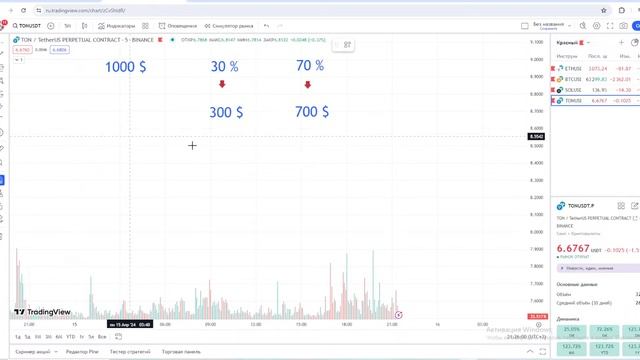Click the redo arrow
Viewport: 640px width, 360px height.
(280, 26)
